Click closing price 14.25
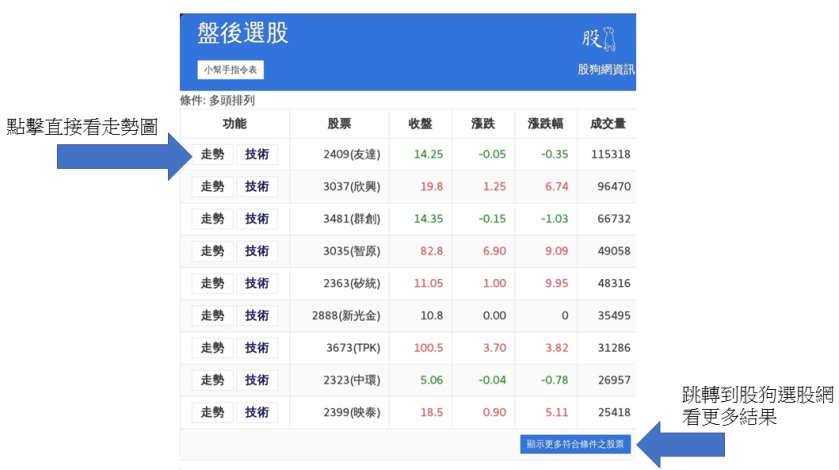The width and height of the screenshot is (839, 470). pyautogui.click(x=428, y=154)
